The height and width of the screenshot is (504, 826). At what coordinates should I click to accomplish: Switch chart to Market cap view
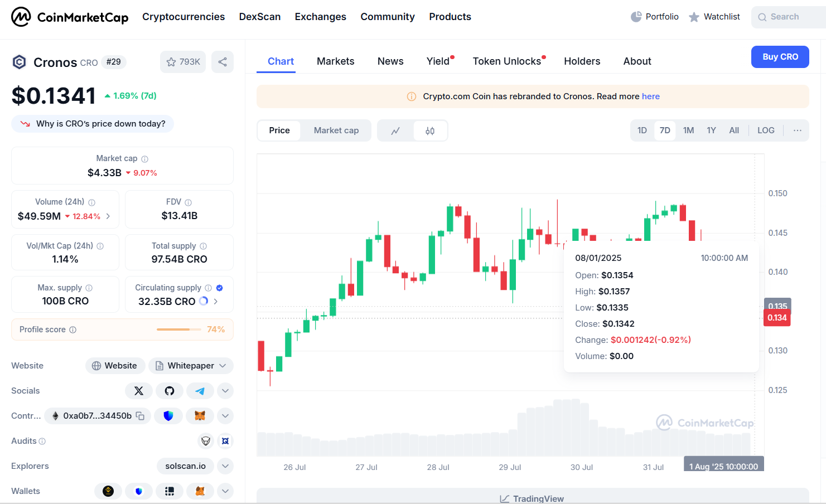point(336,130)
